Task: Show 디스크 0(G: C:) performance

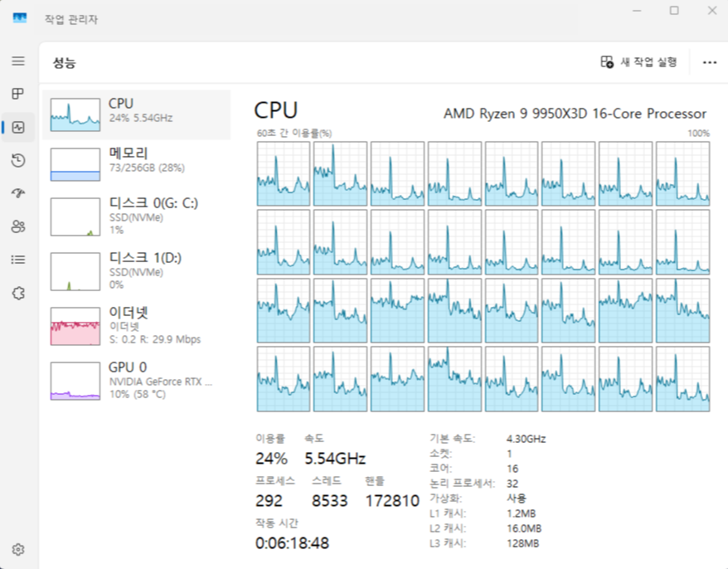Action: [137, 216]
